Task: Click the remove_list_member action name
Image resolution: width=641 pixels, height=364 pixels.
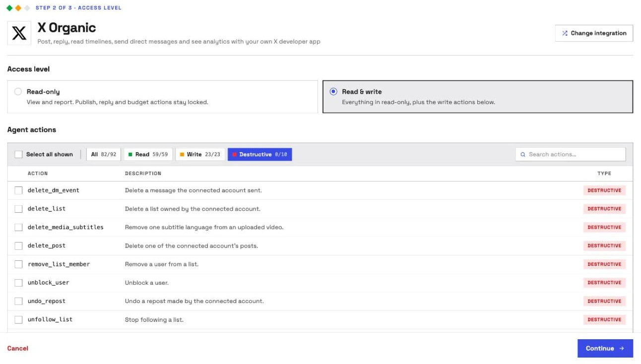Action: 59,264
